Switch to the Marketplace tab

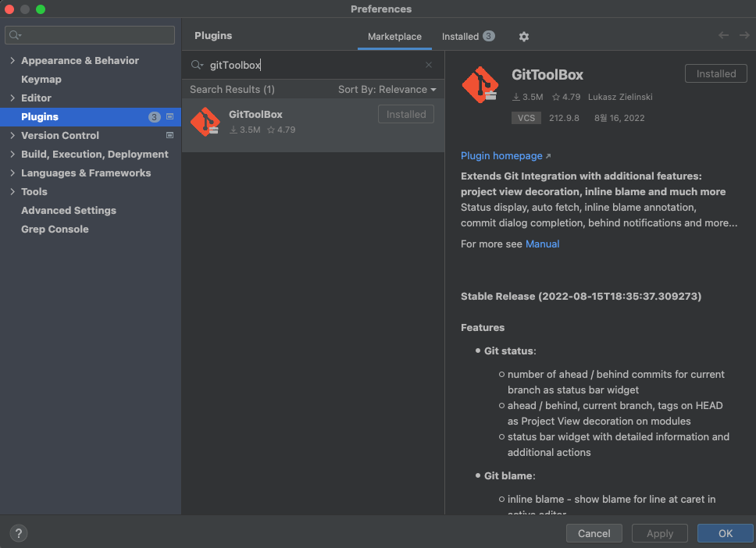pos(394,37)
